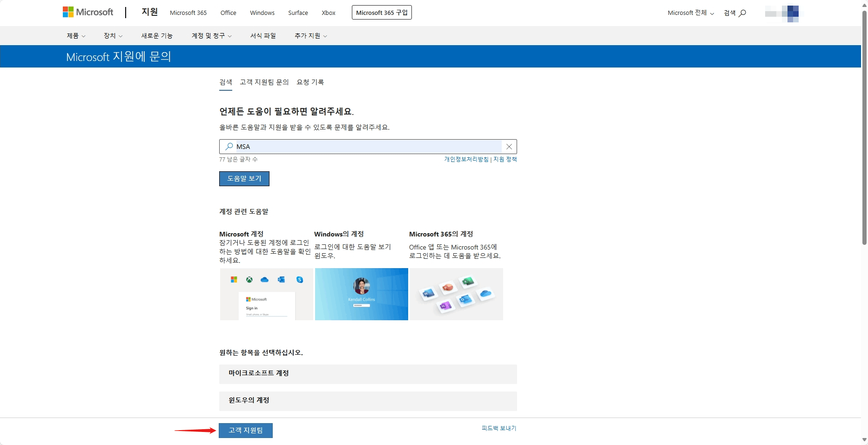Image resolution: width=868 pixels, height=445 pixels.
Task: Go to Microsoft 365 in top nav
Action: [188, 13]
